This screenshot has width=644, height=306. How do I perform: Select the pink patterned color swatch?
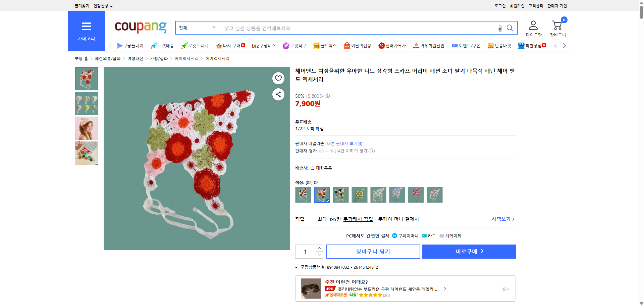[416, 195]
